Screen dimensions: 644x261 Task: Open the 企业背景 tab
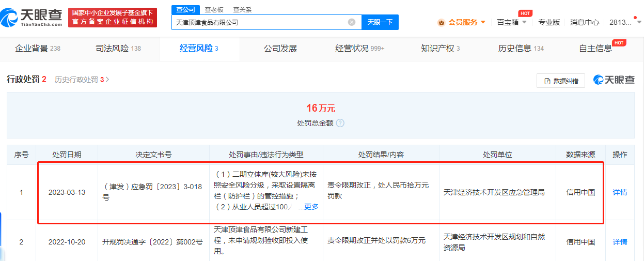(x=38, y=49)
